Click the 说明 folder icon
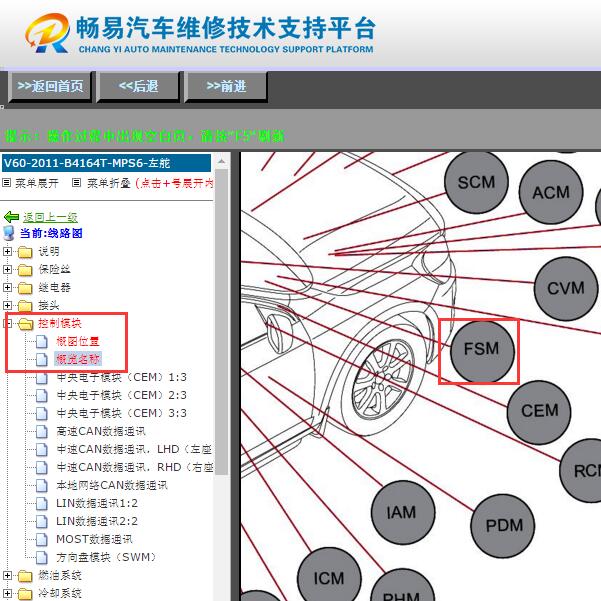The image size is (601, 601). point(25,252)
